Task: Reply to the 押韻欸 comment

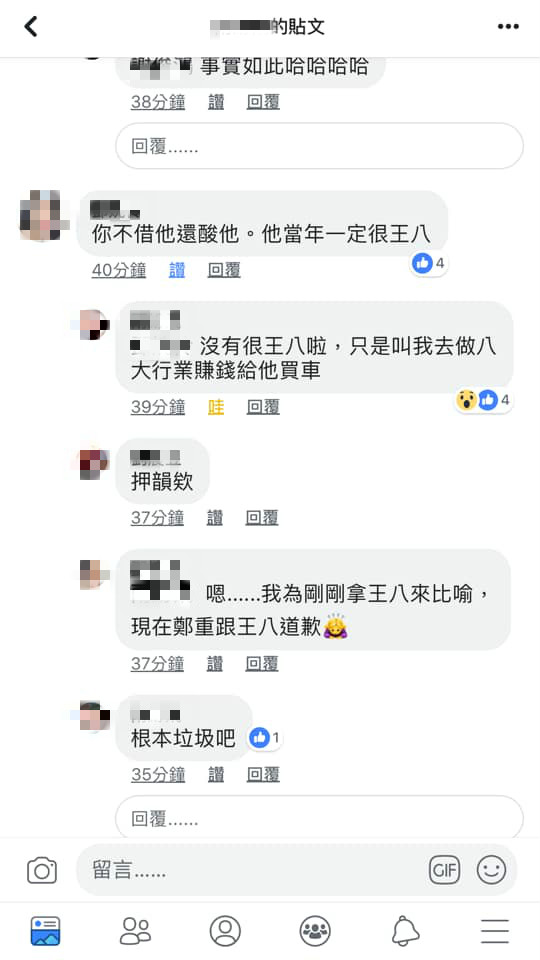Action: click(262, 518)
